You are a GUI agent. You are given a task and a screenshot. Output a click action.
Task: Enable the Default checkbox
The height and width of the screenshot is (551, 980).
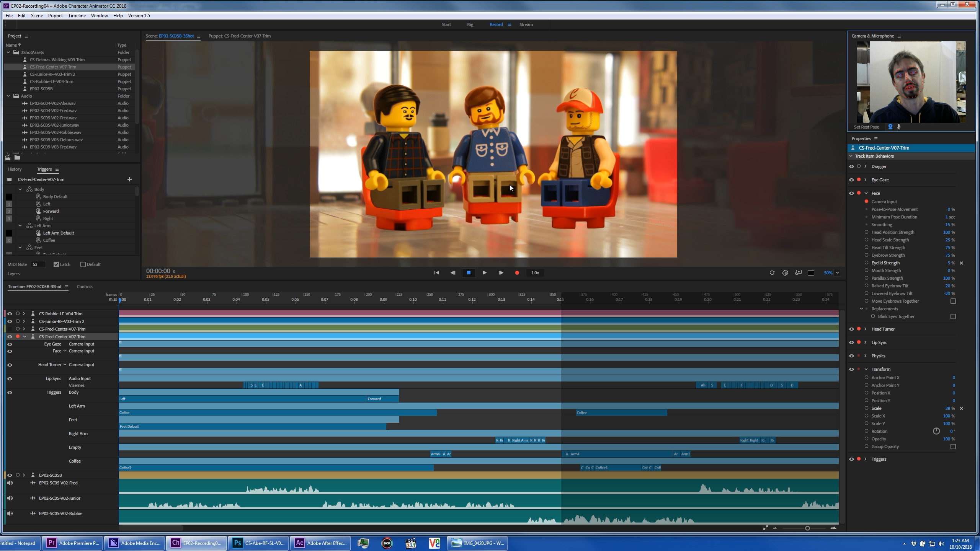(83, 264)
